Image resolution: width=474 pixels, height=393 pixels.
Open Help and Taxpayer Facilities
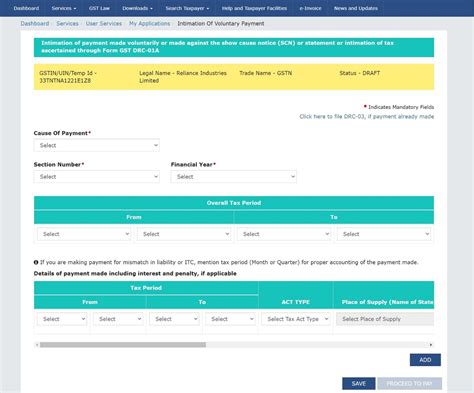[x=254, y=8]
